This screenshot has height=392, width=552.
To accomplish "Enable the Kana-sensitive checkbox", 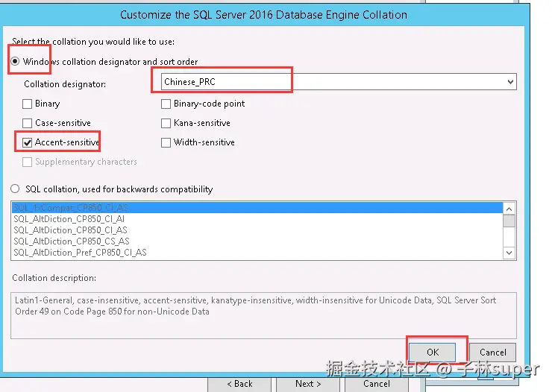I will [x=166, y=124].
